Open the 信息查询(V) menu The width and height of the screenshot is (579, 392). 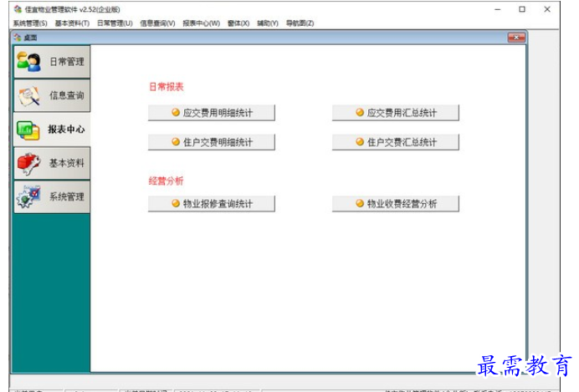[x=157, y=23]
